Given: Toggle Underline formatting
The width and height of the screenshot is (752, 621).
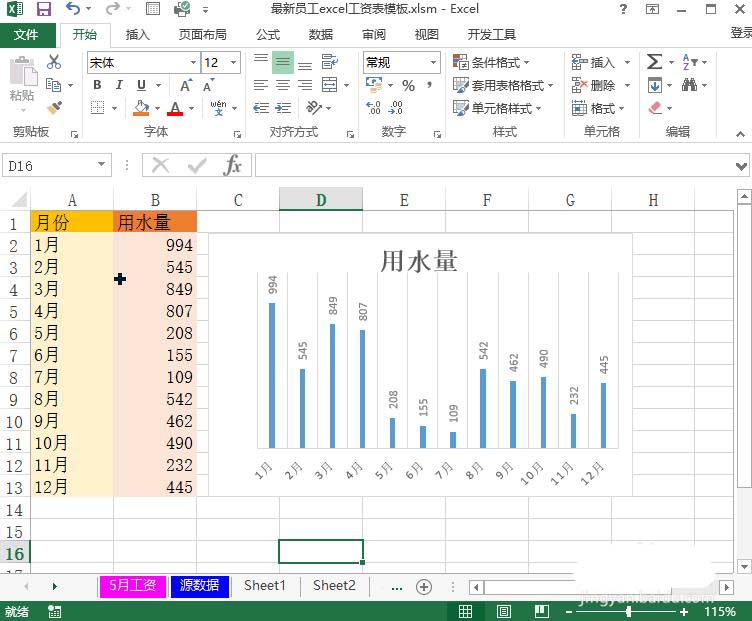Looking at the screenshot, I should pyautogui.click(x=141, y=85).
